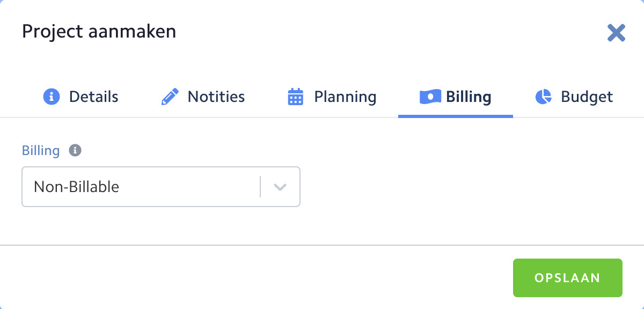Click the calendar icon on the Planning tab
The height and width of the screenshot is (309, 644).
(295, 97)
